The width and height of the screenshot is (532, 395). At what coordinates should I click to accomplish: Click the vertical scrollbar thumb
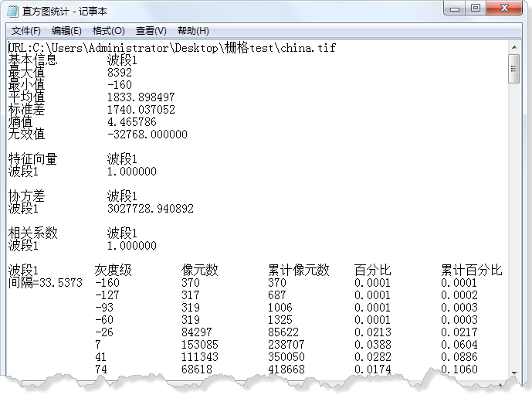[514, 68]
